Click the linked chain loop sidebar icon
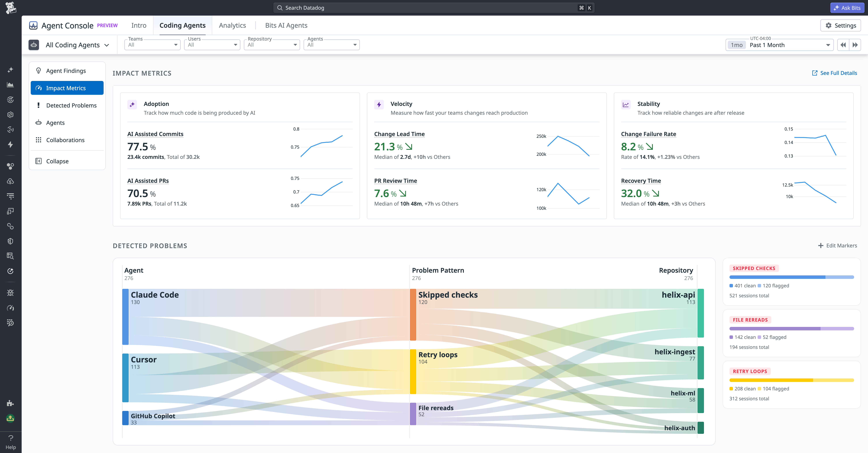This screenshot has width=868, height=453. tap(10, 226)
